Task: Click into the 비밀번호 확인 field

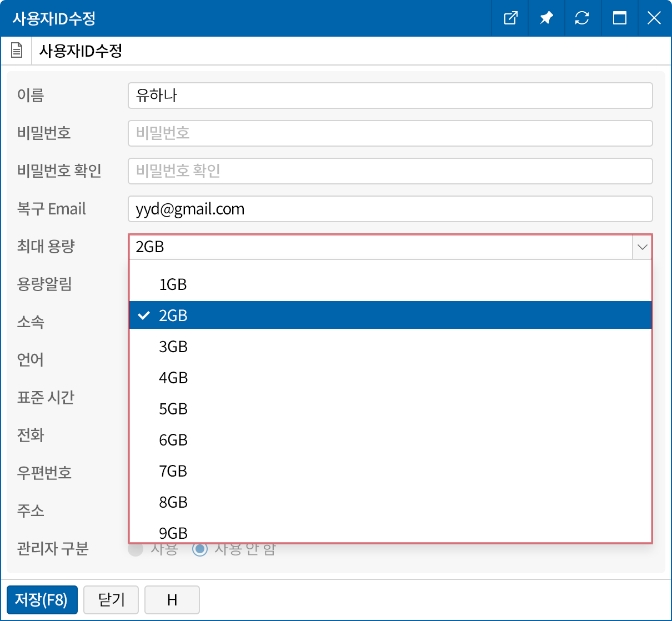Action: (x=390, y=171)
